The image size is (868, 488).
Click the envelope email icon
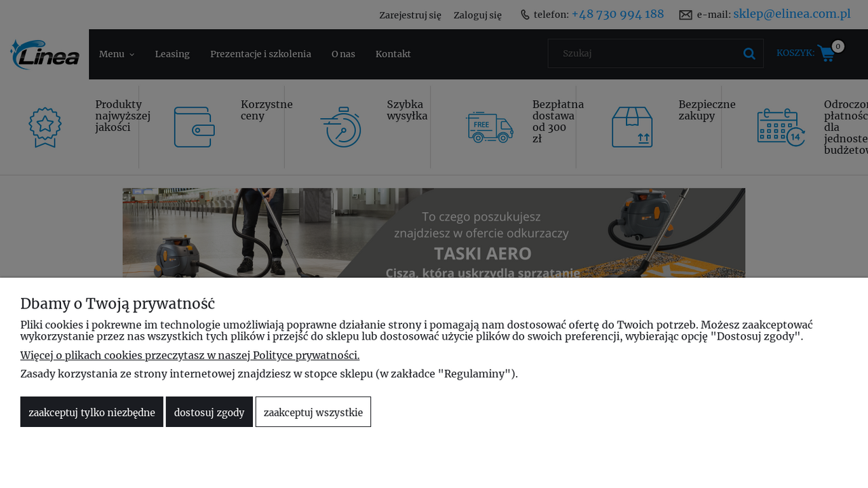(686, 15)
